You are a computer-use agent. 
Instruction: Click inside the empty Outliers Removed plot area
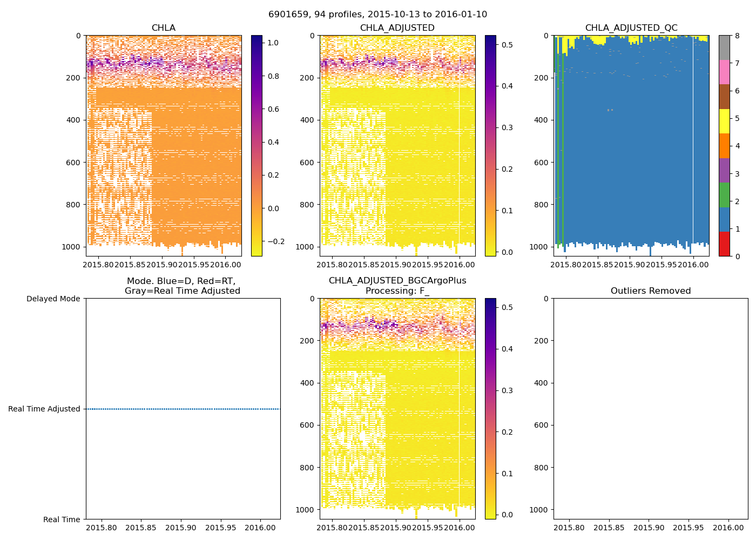point(650,409)
